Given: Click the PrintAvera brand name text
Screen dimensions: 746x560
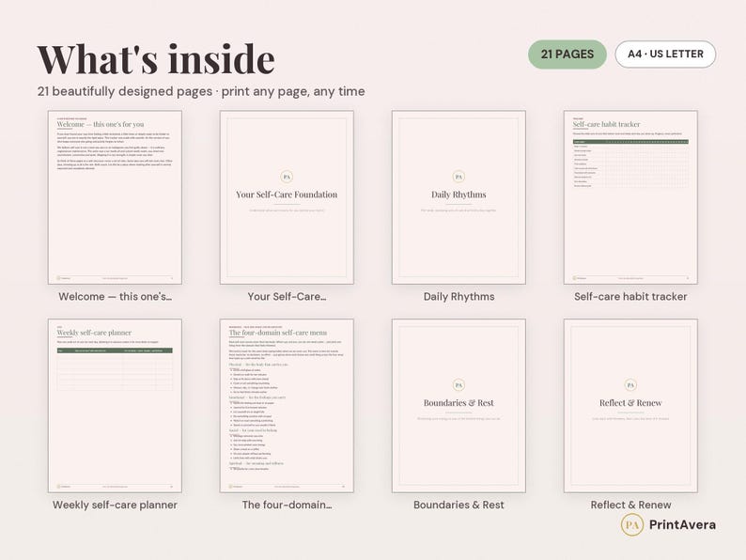Looking at the screenshot, I should (x=682, y=525).
